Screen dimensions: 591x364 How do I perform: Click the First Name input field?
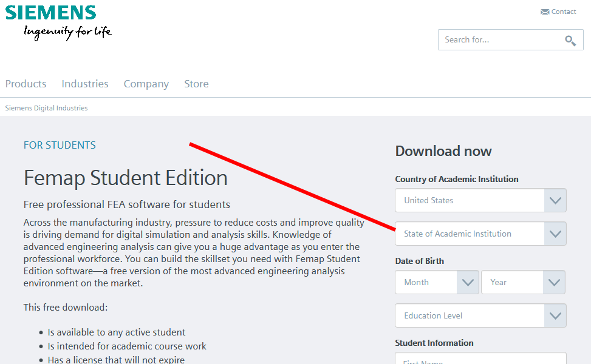tap(480, 361)
